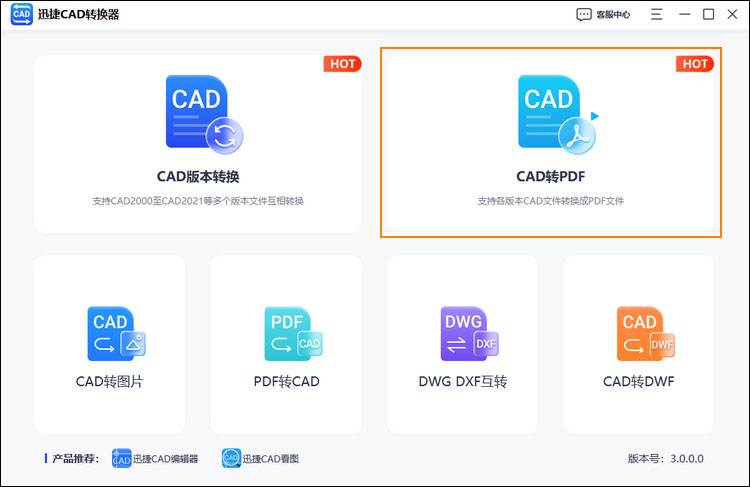
Task: Open the PDF转CAD conversion icon
Action: coord(293,333)
